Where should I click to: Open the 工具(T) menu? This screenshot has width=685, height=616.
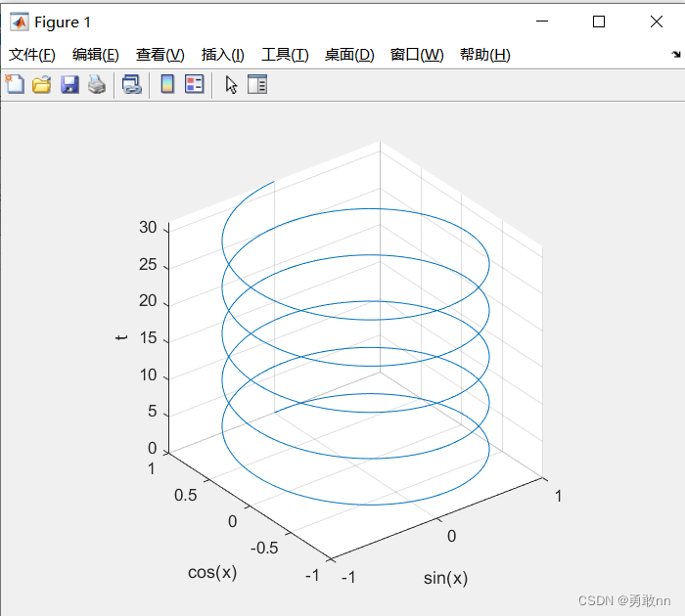(x=285, y=55)
